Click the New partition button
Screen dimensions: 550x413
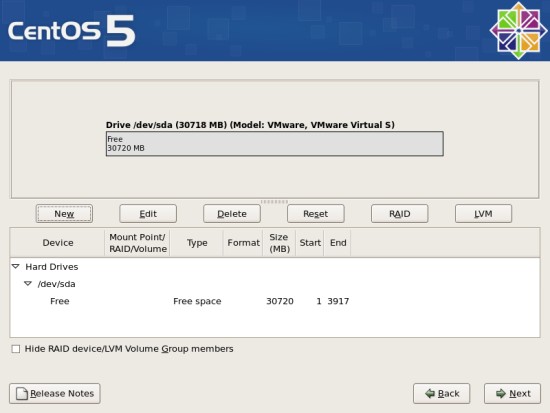pos(64,214)
